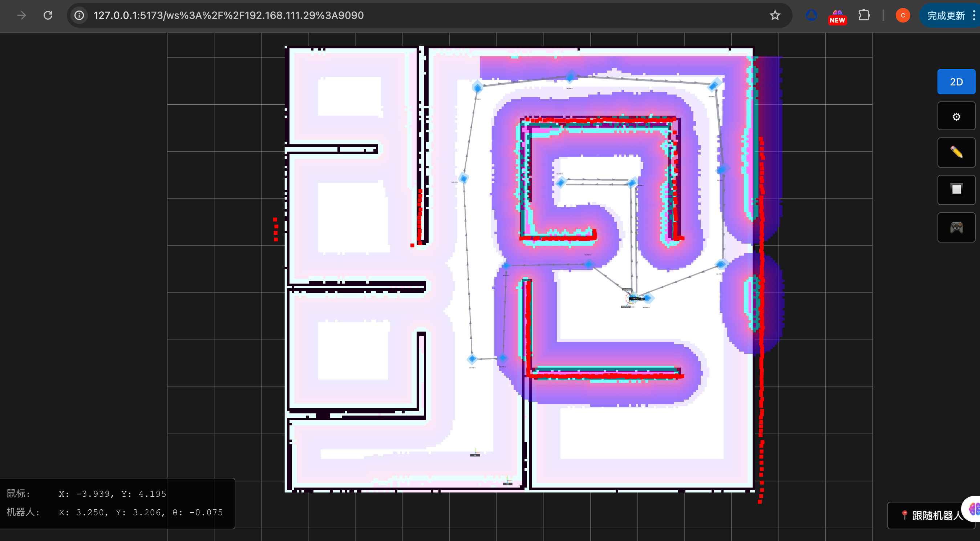980x541 pixels.
Task: Reload the page with refresh icon
Action: pyautogui.click(x=48, y=15)
